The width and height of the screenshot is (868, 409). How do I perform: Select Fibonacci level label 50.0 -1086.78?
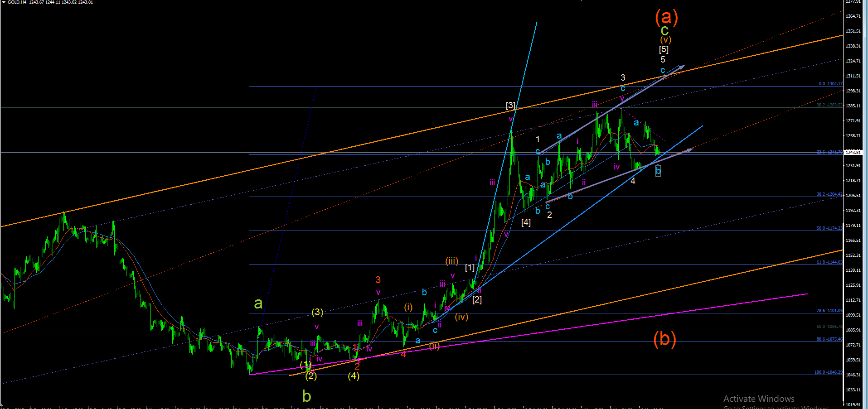[x=829, y=327]
